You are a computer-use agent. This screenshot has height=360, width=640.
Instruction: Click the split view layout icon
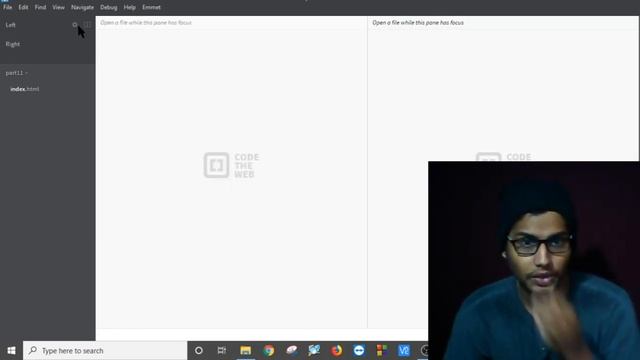[x=88, y=25]
